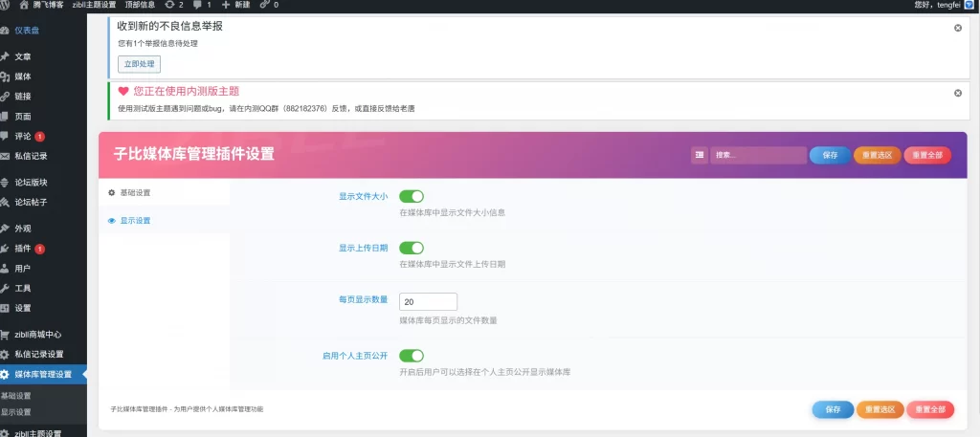Open the updates icon showing 2
The width and height of the screenshot is (980, 437).
170,5
